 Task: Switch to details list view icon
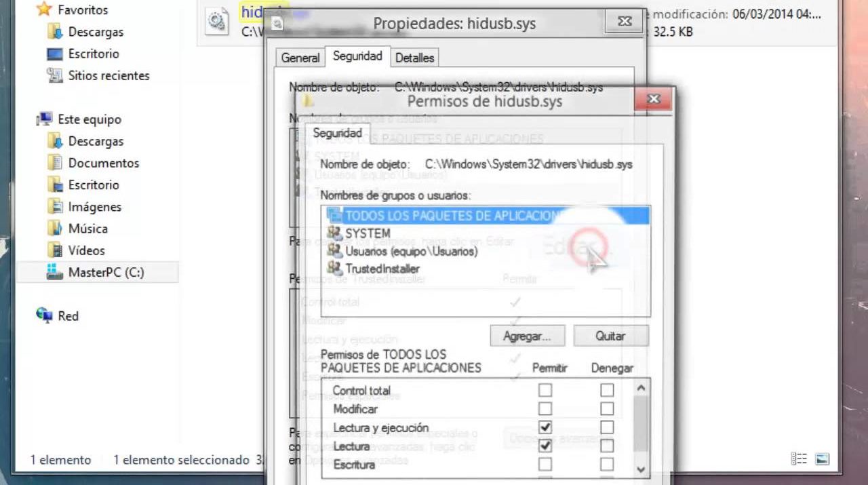pyautogui.click(x=800, y=459)
